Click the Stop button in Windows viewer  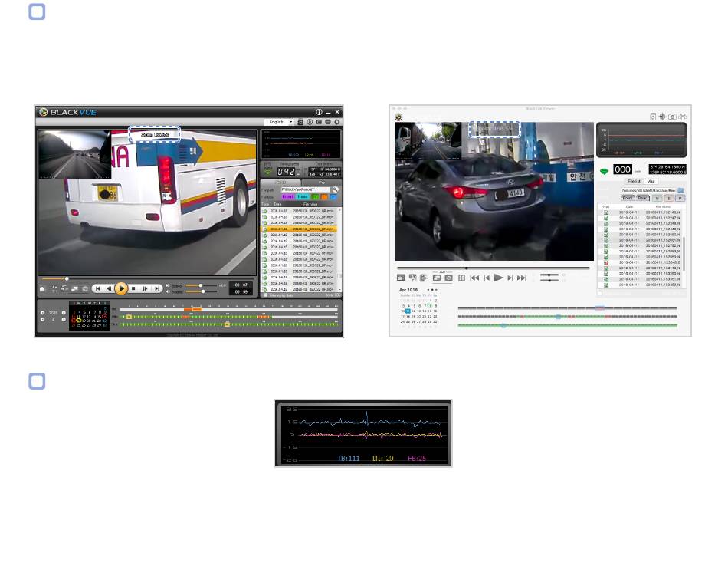click(133, 288)
